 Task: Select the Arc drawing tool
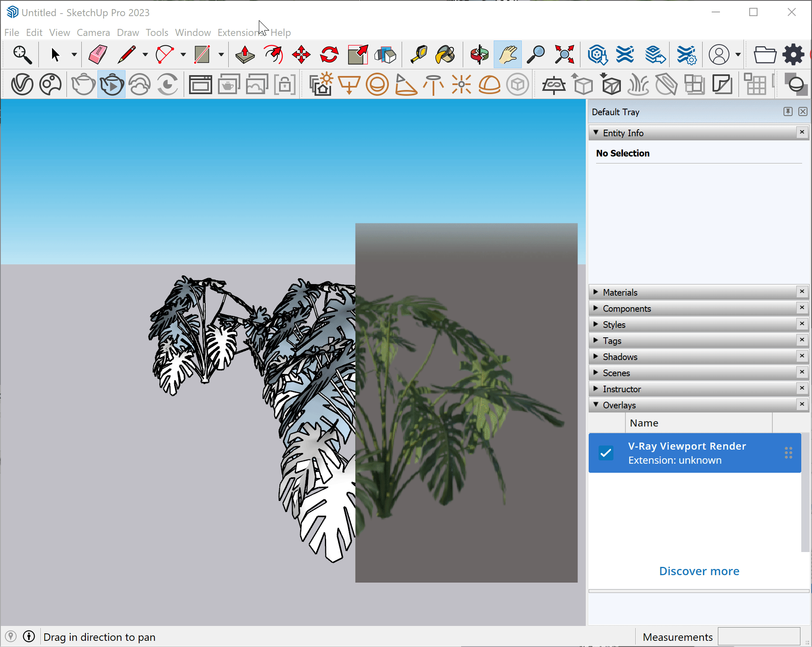165,55
